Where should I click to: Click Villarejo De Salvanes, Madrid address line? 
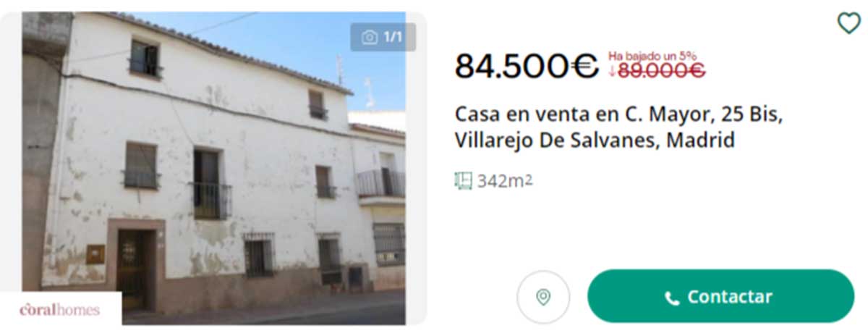595,140
